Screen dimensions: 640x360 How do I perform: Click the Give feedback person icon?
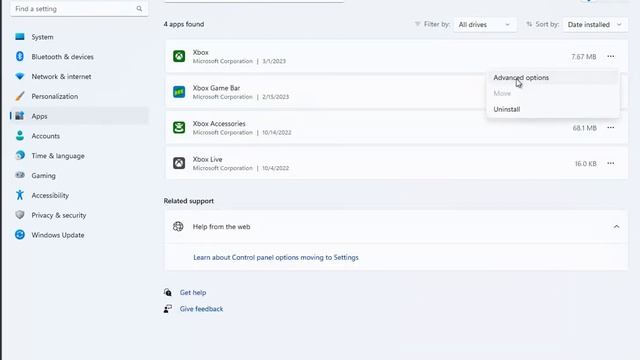pyautogui.click(x=168, y=309)
